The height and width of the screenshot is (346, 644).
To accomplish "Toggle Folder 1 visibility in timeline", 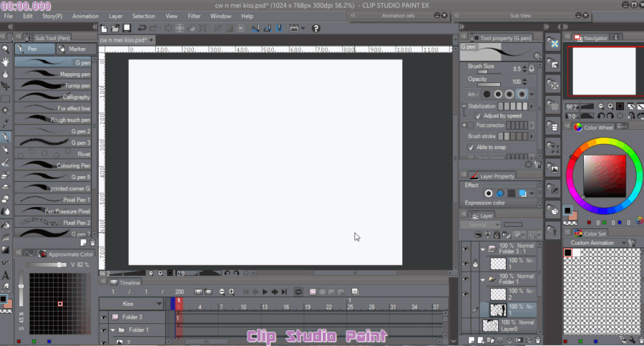I will (x=104, y=330).
